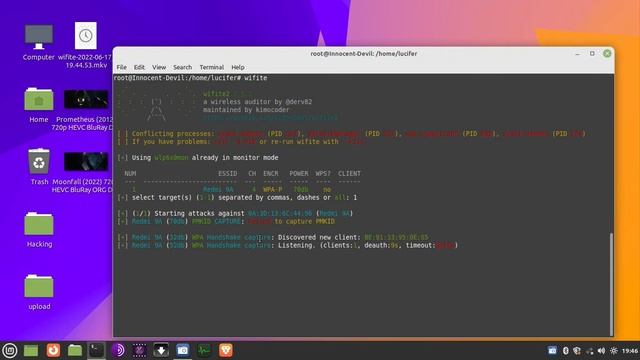The height and width of the screenshot is (360, 640).
Task: Open the Linux Mint start menu
Action: [10, 350]
